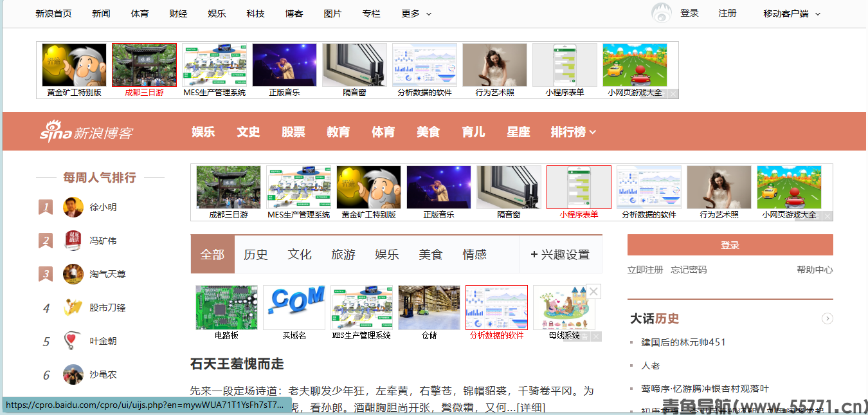Open 专栏 in top navigation
The image size is (868, 415).
pos(371,14)
